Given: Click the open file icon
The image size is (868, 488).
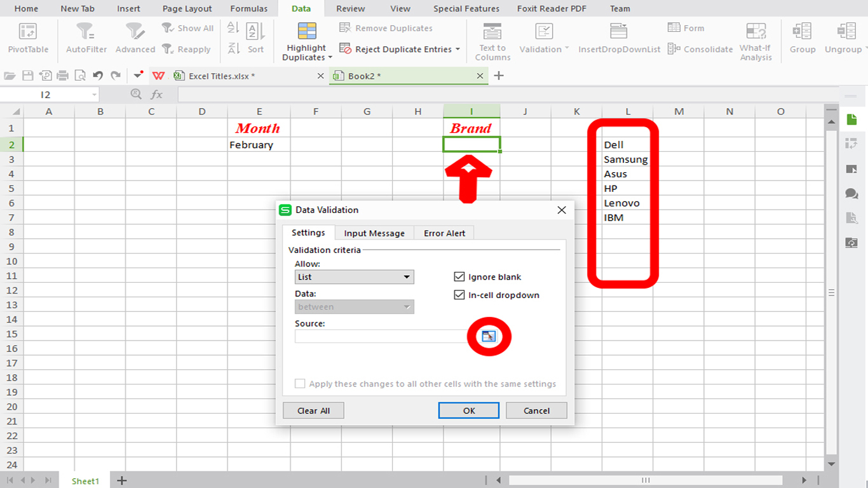Looking at the screenshot, I should point(10,76).
